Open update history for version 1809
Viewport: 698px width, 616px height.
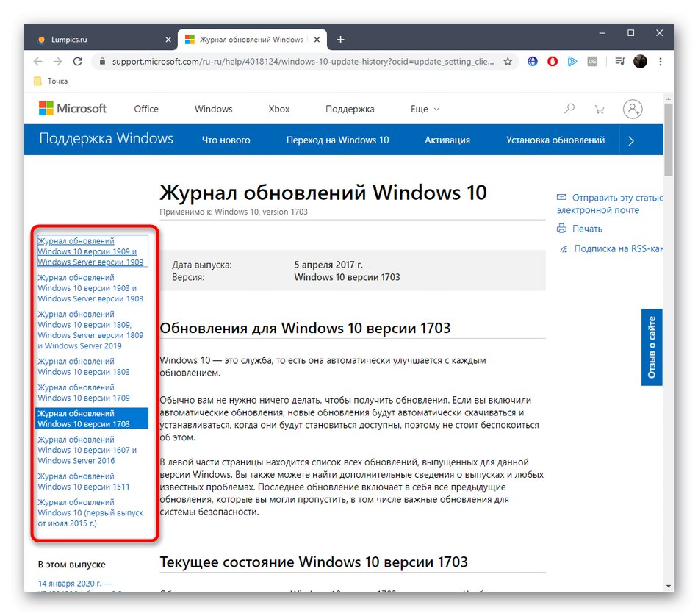pyautogui.click(x=91, y=330)
